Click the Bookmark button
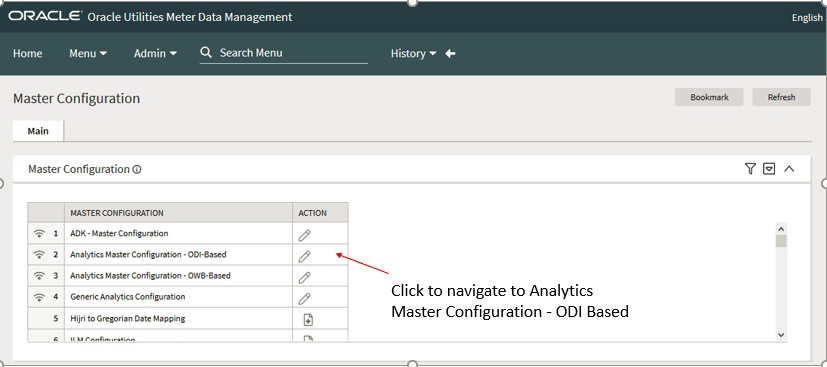This screenshot has width=827, height=367. click(x=709, y=97)
